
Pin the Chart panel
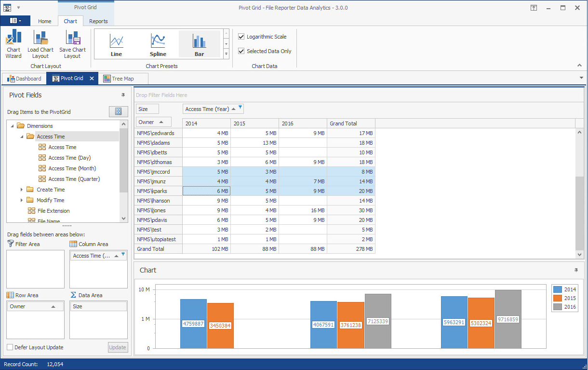[576, 270]
